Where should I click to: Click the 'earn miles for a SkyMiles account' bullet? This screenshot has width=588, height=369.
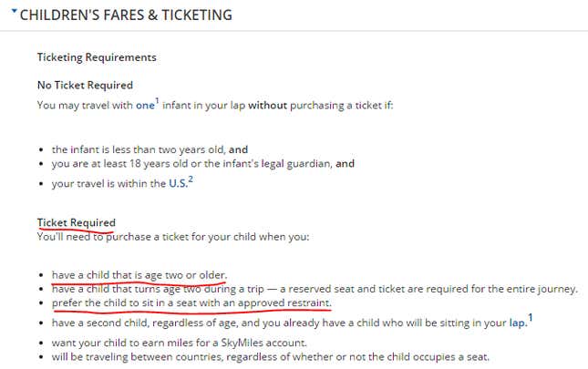180,343
